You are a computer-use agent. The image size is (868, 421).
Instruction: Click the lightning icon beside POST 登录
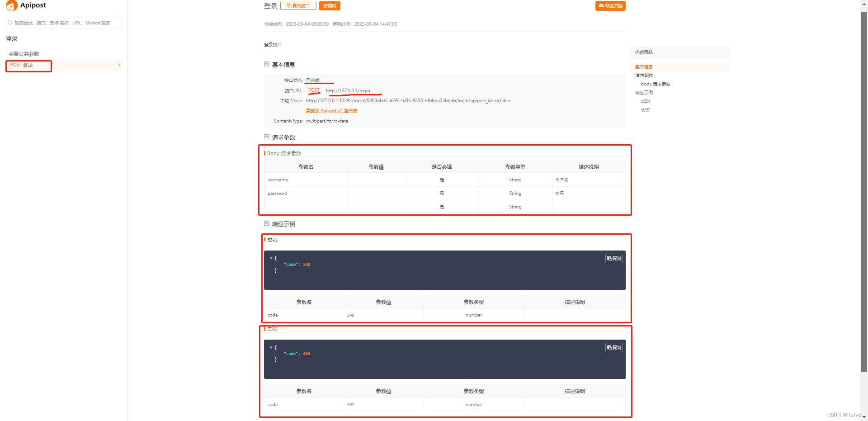119,65
